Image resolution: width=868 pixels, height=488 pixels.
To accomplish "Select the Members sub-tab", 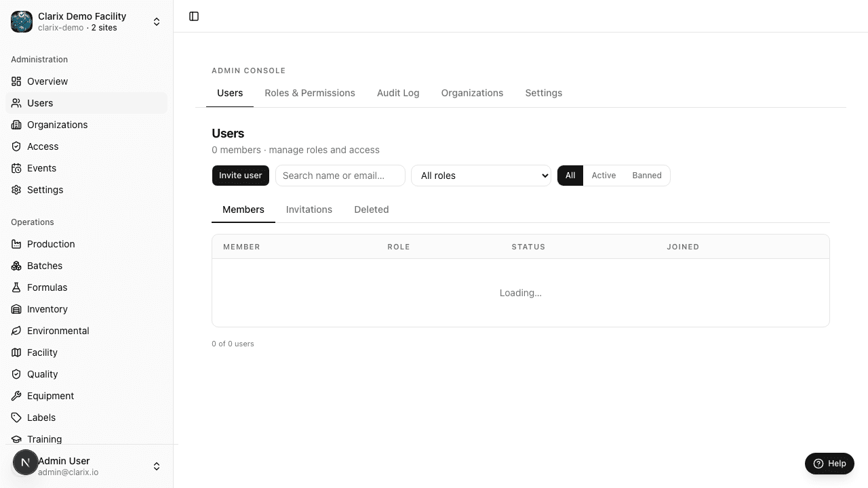I will [x=243, y=209].
